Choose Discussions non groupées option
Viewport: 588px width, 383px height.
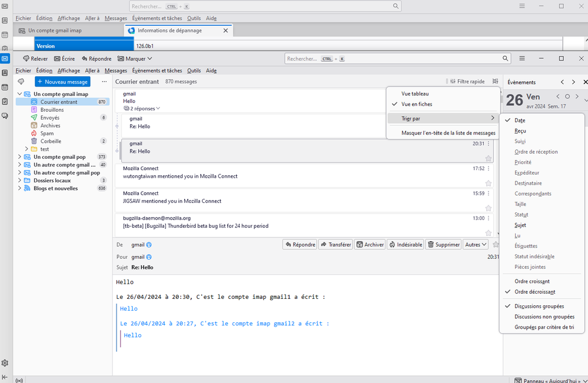543,317
